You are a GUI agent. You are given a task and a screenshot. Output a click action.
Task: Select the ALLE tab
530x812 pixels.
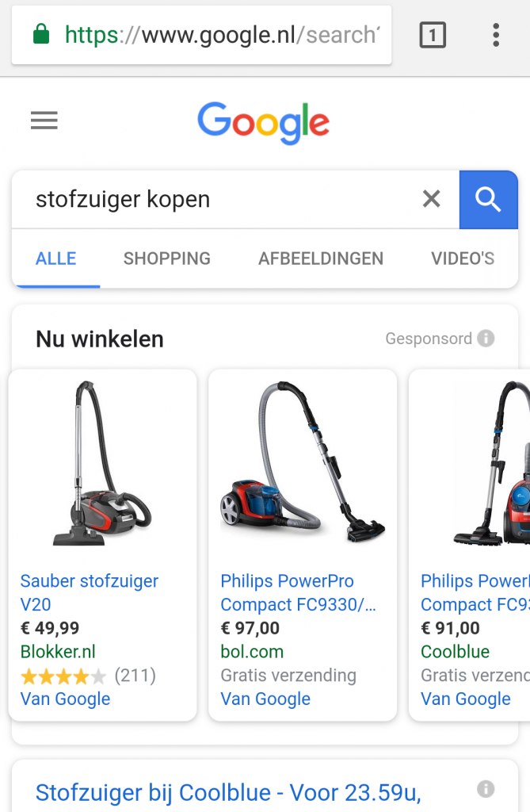pyautogui.click(x=56, y=259)
